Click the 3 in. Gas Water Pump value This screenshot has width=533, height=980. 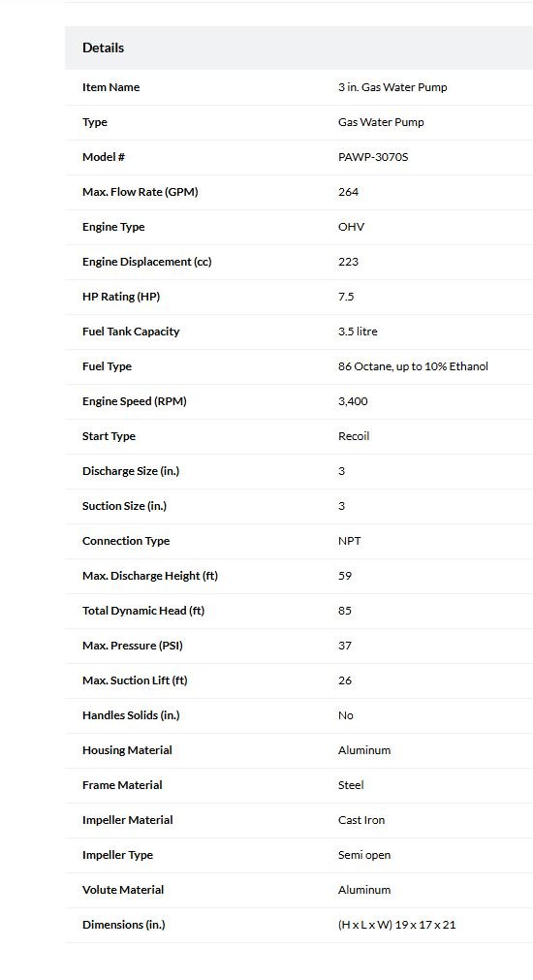392,87
